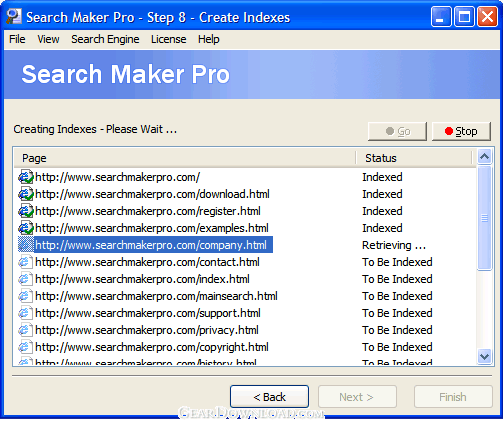Click the greyed-out Finish button

453,397
